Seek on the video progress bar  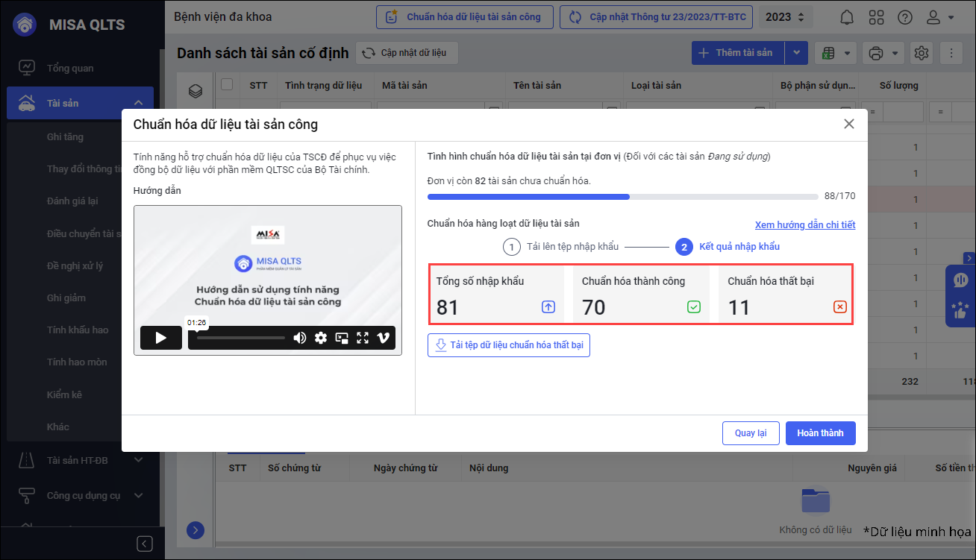[x=240, y=338]
